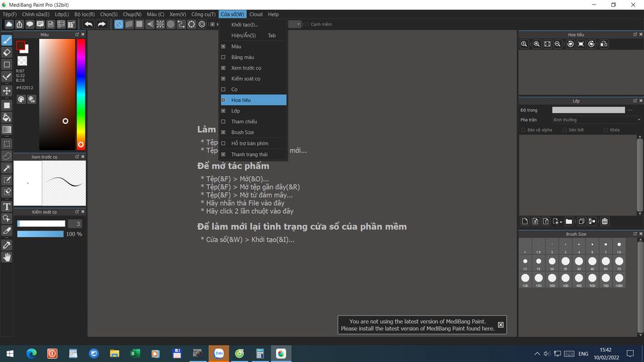Image resolution: width=644 pixels, height=362 pixels.
Task: Toggle the Màu panel checkbox in menu
Action: tap(223, 47)
